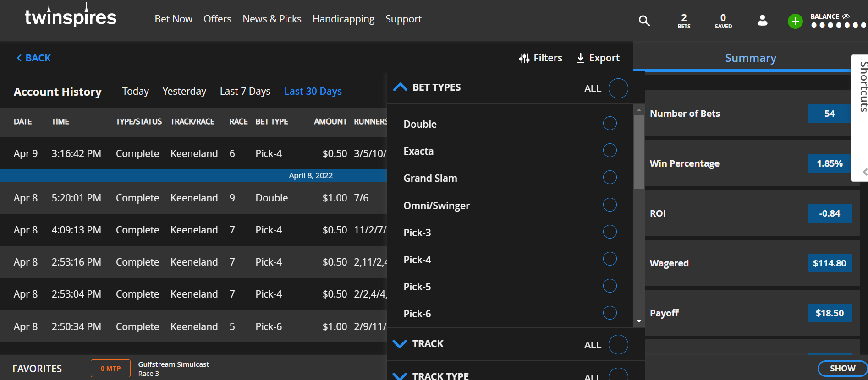
Task: Open the Apr 9 3:16:42 PM bet row
Action: (x=194, y=153)
